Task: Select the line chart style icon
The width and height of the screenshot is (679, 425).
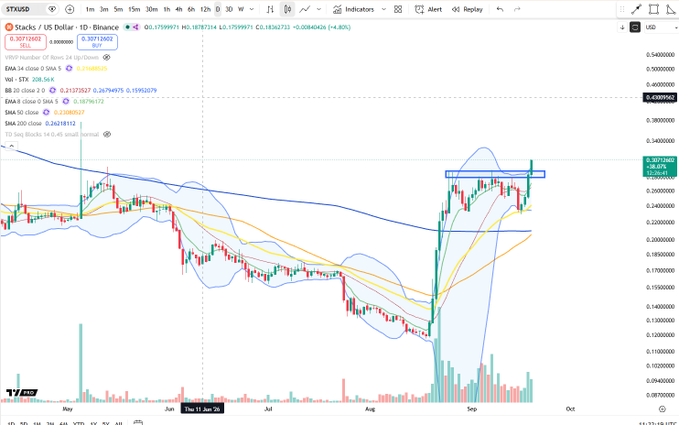Action: tap(305, 9)
